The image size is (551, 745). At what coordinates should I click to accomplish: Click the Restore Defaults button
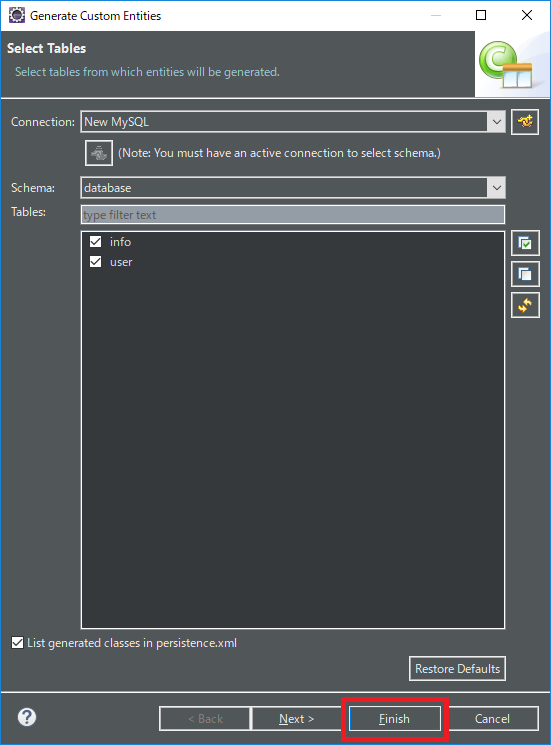(x=457, y=669)
